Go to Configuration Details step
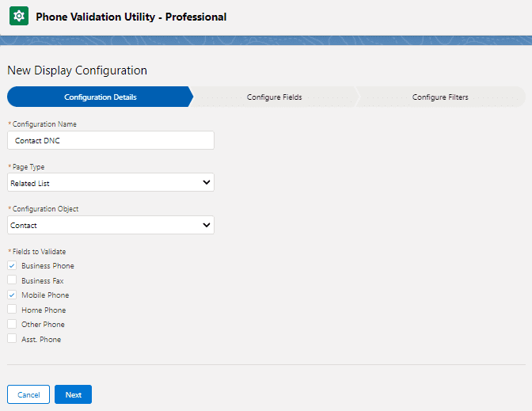 pyautogui.click(x=100, y=97)
